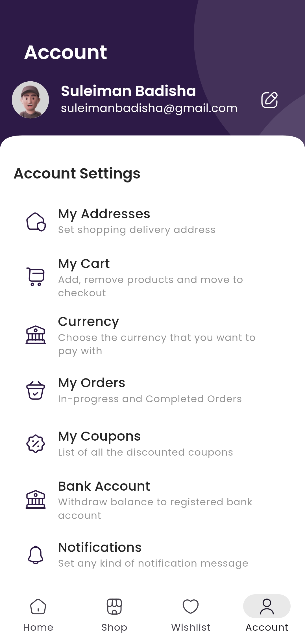Tap the Notifications title text
Viewport: 305px width, 644px height.
[x=100, y=547]
